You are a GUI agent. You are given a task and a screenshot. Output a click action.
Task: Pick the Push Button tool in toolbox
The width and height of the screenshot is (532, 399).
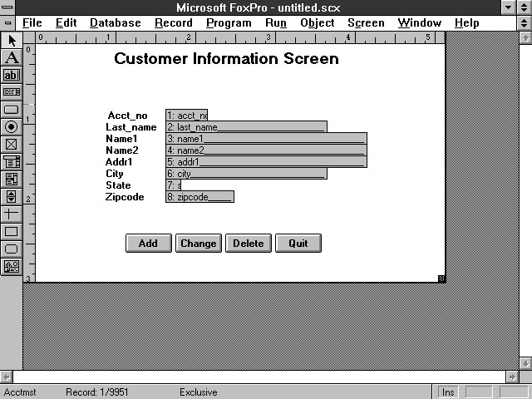coord(12,109)
